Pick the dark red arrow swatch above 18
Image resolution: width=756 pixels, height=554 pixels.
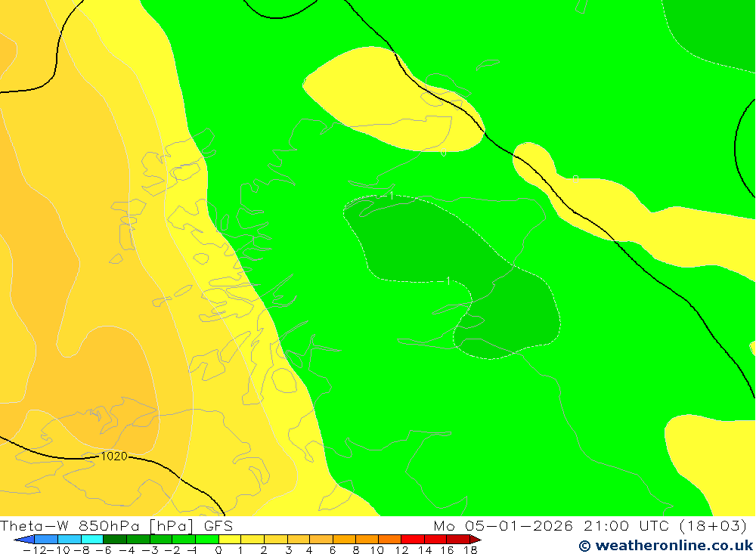(x=476, y=540)
